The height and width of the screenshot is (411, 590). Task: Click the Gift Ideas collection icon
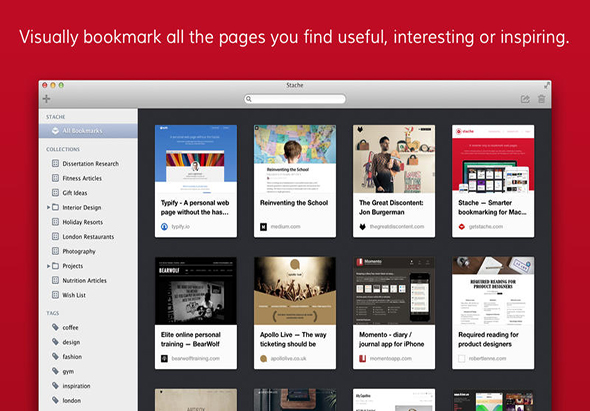pyautogui.click(x=55, y=193)
